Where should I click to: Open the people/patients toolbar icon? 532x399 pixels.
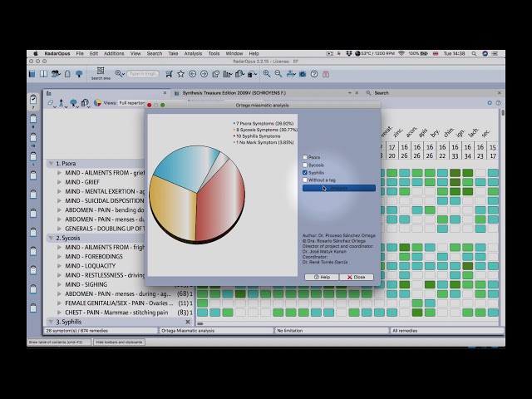click(x=56, y=74)
